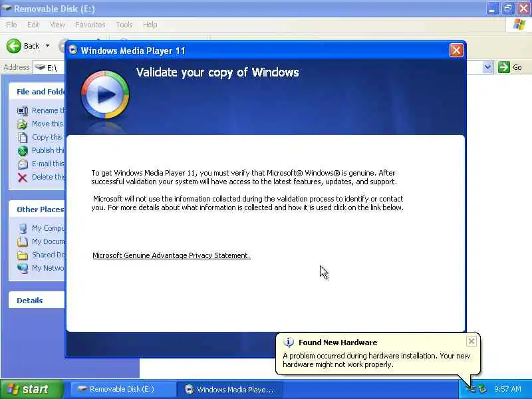Click the Windows Media Player logo icon
The width and height of the screenshot is (532, 399).
pyautogui.click(x=105, y=94)
